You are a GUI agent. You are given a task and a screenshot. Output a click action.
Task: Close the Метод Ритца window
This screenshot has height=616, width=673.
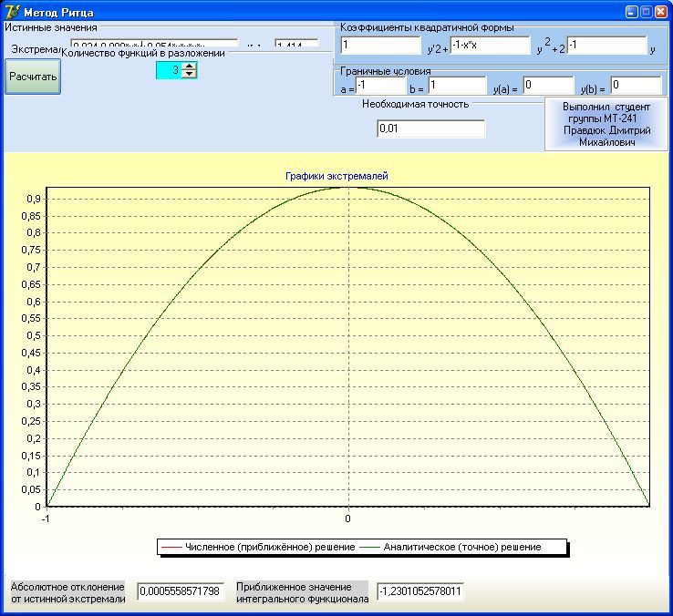pos(660,12)
